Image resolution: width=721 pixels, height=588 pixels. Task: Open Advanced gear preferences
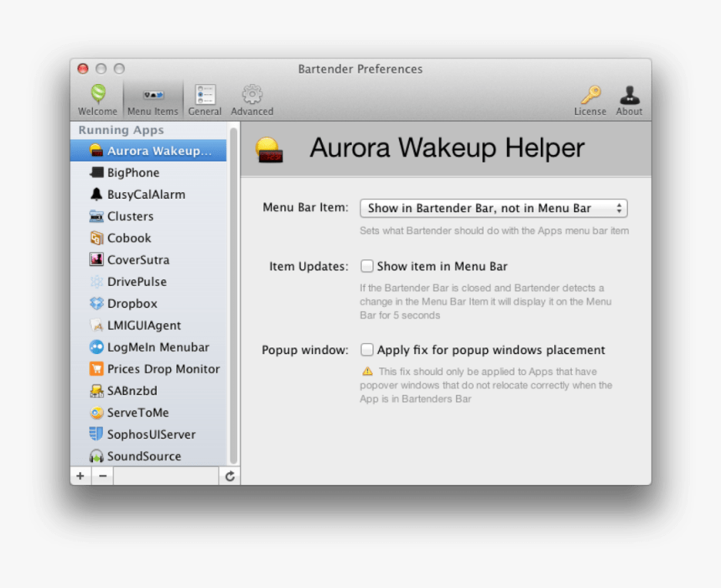coord(252,100)
